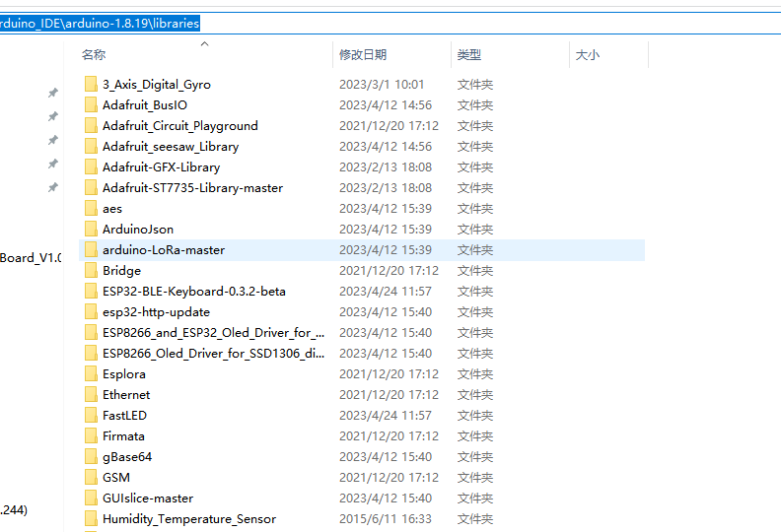Click the ArduinoJson folder icon
This screenshot has height=532, width=781.
(91, 229)
